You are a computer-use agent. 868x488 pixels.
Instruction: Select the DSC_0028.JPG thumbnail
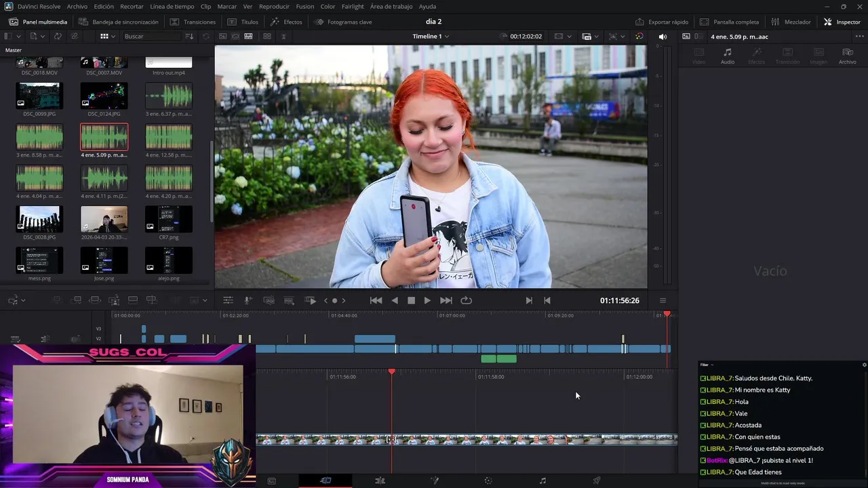[x=39, y=220]
